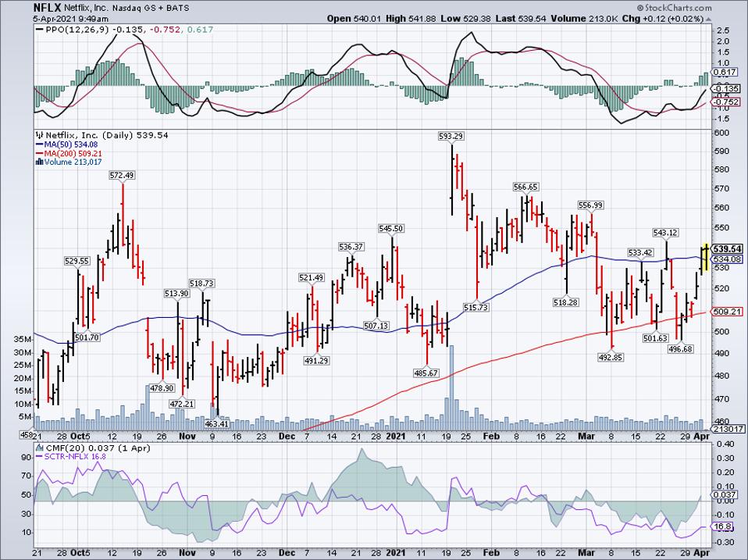Click the 463.41 low price label
This screenshot has width=748, height=560.
click(218, 423)
